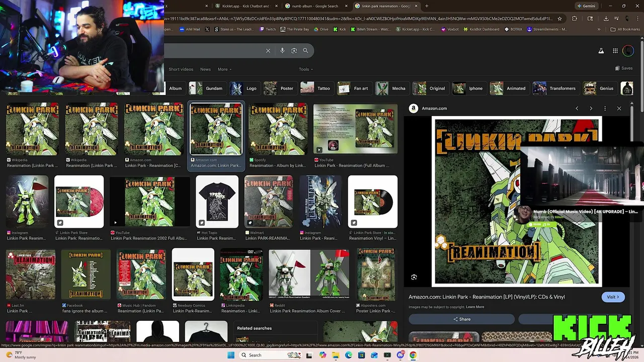Viewport: 644px width, 362px height.
Task: Start a voice search with the microphone
Action: (x=282, y=51)
